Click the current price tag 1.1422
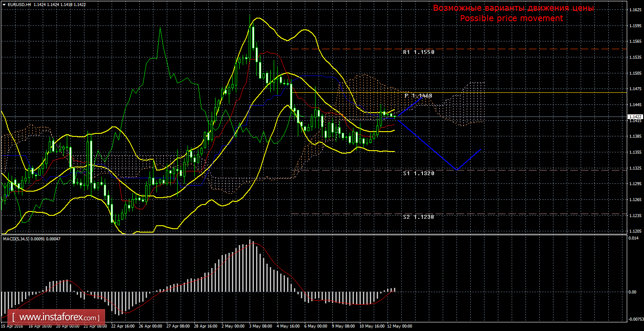644x331 pixels. (x=635, y=117)
